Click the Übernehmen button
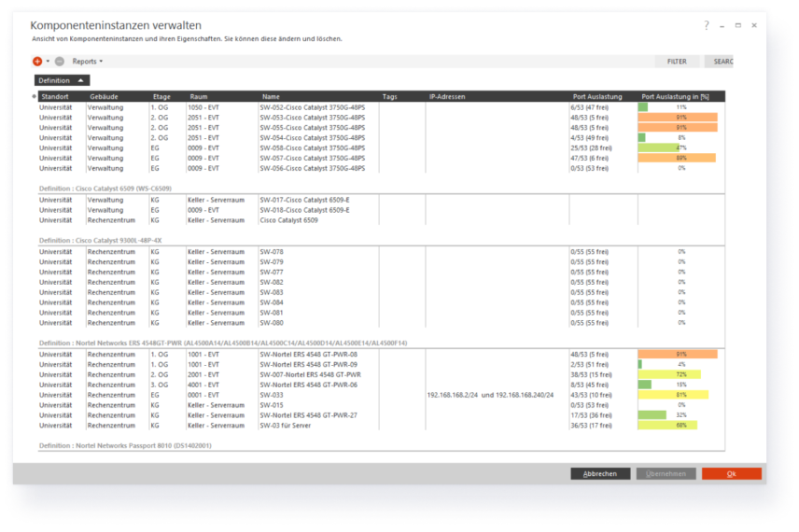 (666, 474)
